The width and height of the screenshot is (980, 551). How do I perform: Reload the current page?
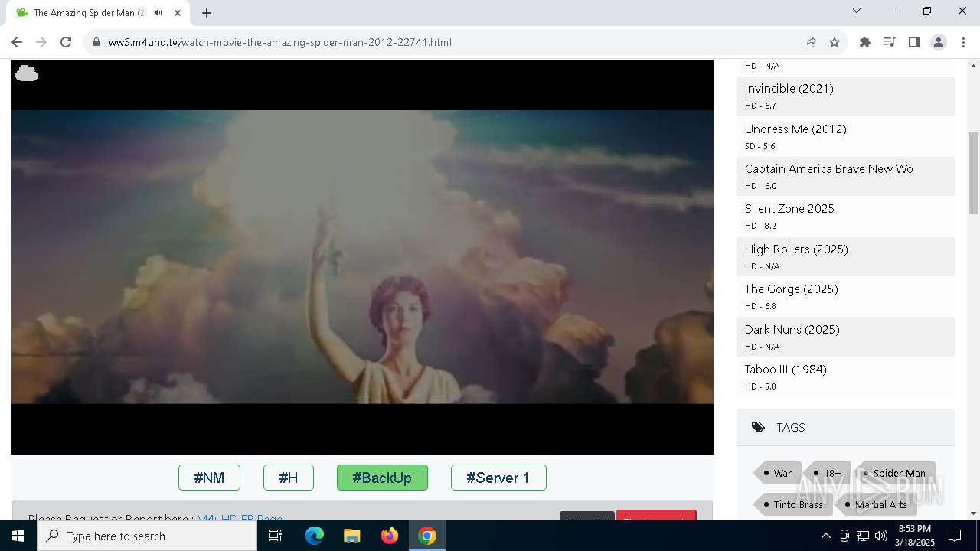(x=66, y=42)
